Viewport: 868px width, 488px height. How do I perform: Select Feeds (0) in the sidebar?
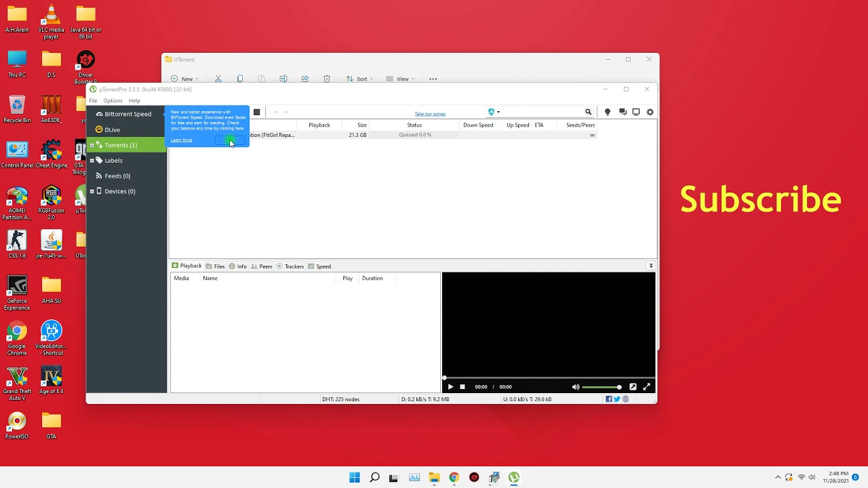(126, 176)
